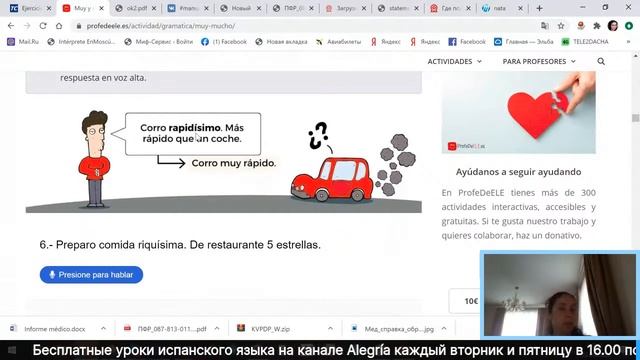Open the browser profile avatar

coord(613,26)
